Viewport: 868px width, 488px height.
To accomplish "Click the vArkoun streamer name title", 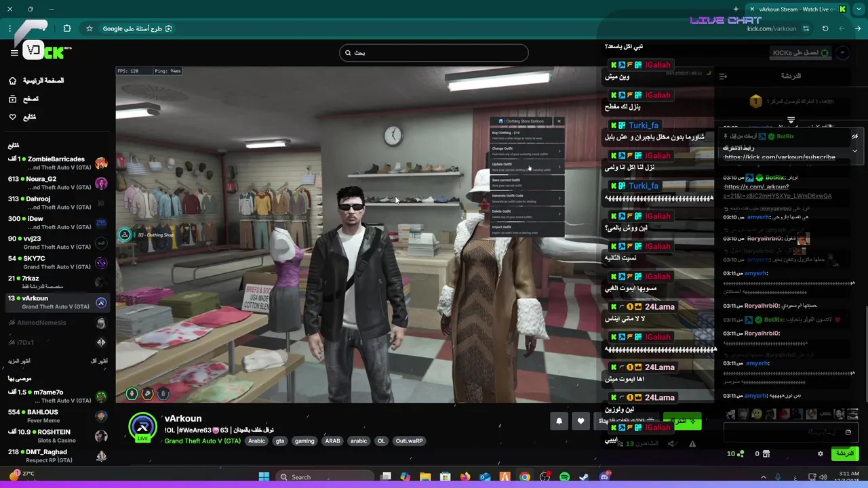I will 183,418.
